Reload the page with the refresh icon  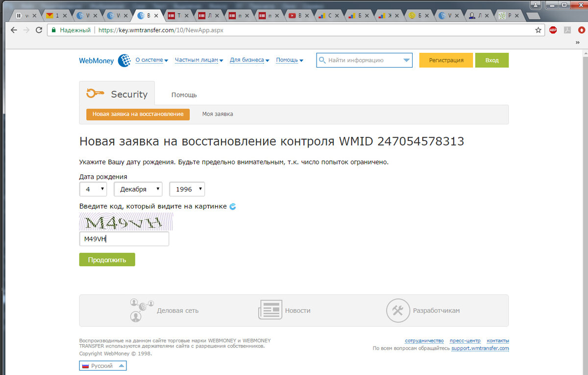click(39, 30)
